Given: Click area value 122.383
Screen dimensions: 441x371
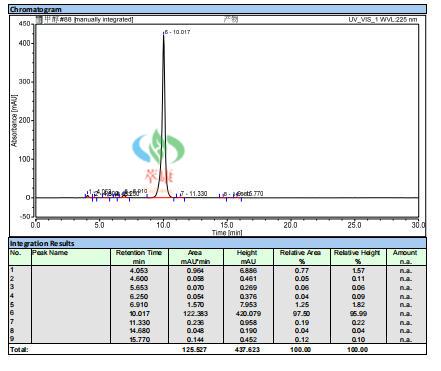Looking at the screenshot, I should click(195, 314).
